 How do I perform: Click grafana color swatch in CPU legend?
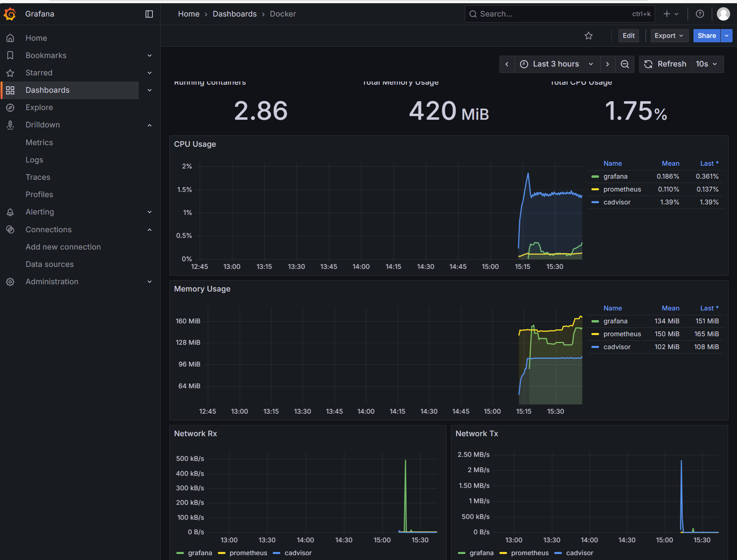tap(595, 177)
